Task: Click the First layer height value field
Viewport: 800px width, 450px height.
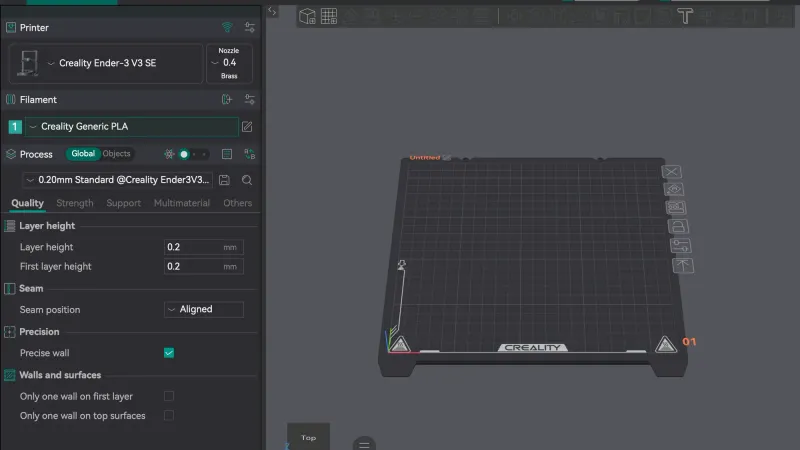Action: (x=204, y=266)
